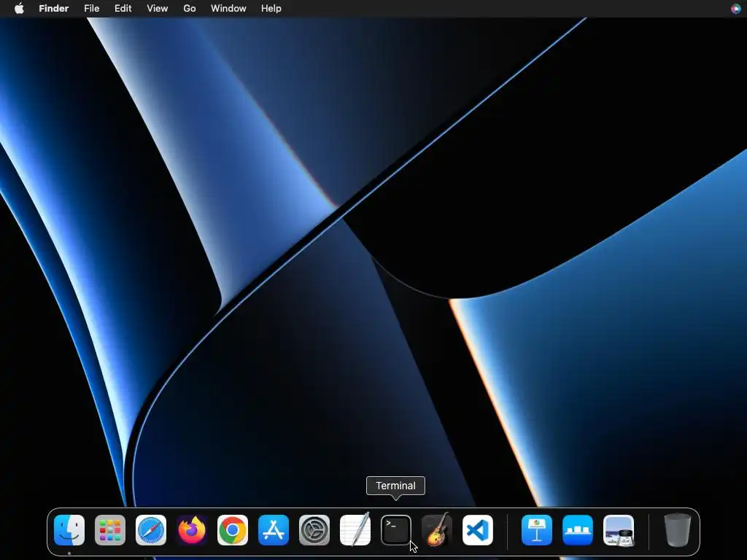Image resolution: width=747 pixels, height=560 pixels.
Task: Open the Go menu
Action: tap(190, 9)
